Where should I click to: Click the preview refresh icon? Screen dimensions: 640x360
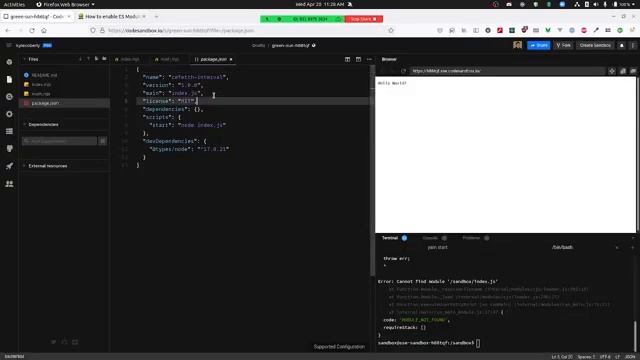pyautogui.click(x=403, y=71)
